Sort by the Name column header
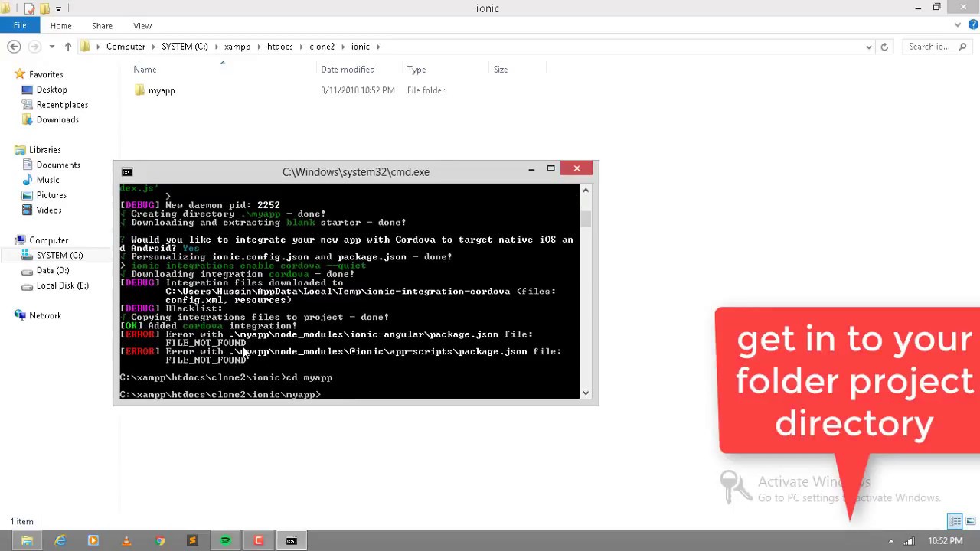980x551 pixels. 145,70
